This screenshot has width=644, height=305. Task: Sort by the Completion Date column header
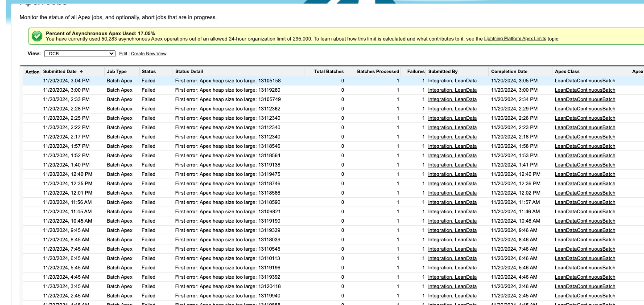pyautogui.click(x=509, y=71)
